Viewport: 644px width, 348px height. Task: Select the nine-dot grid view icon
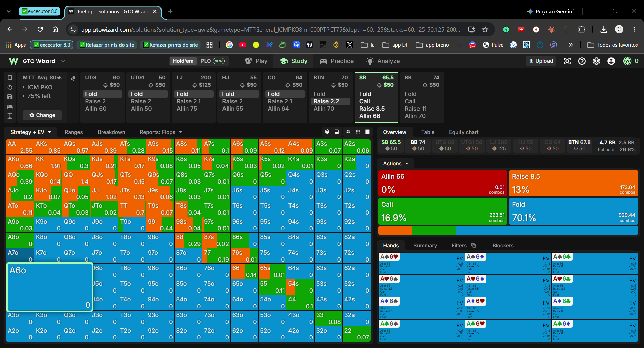click(358, 132)
